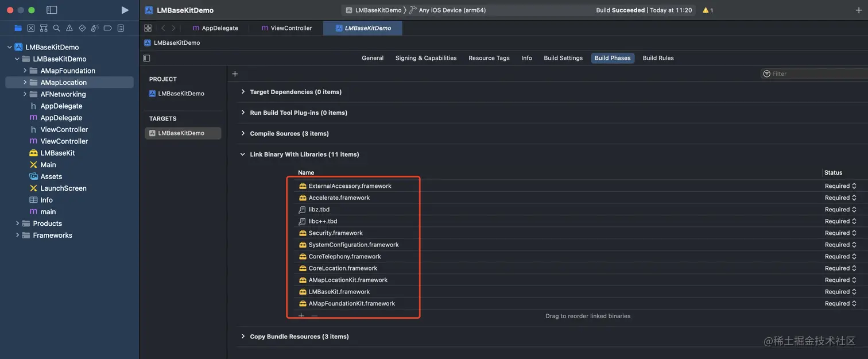
Task: Expand the Products group chevron
Action: [17, 223]
